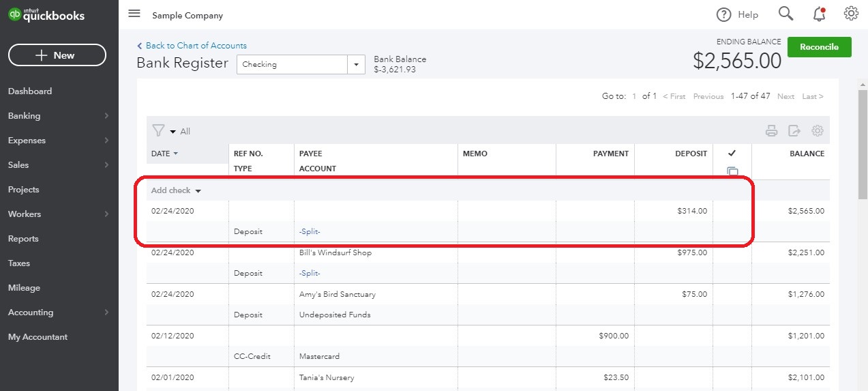Click the REF NO. column header
Viewport: 868px width, 391px height.
pos(248,154)
